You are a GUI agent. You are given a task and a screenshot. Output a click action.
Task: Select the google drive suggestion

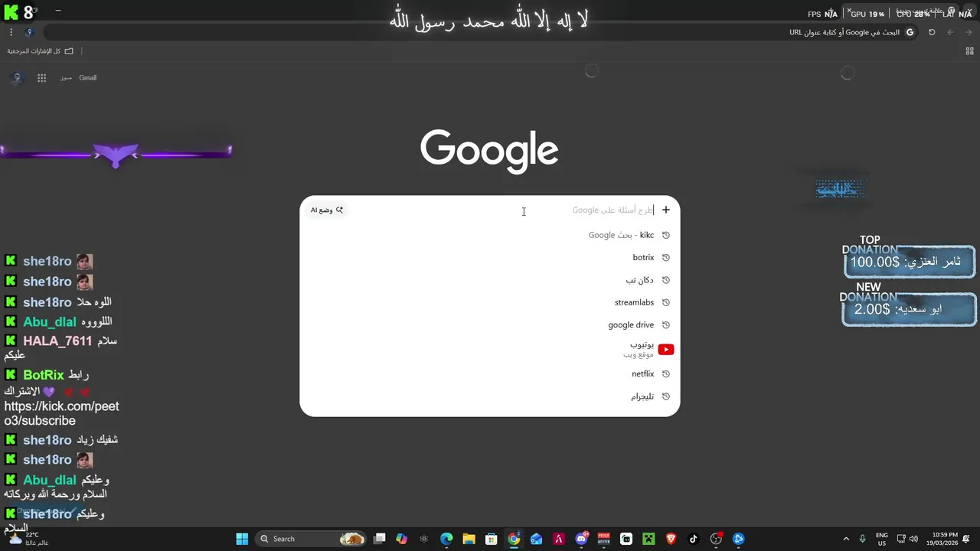point(490,324)
